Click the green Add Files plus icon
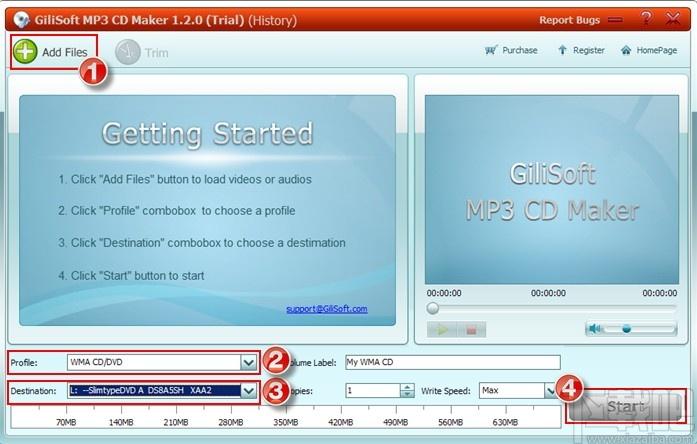This screenshot has width=697, height=444. coord(25,52)
